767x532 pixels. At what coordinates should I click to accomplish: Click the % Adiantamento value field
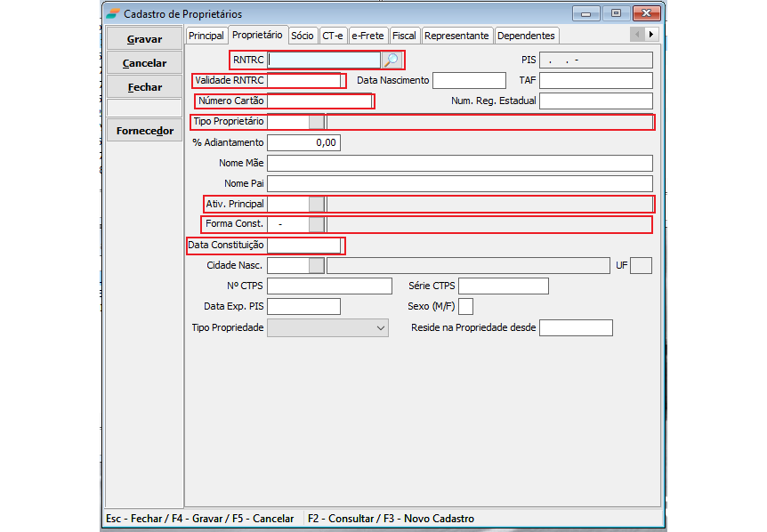(303, 142)
